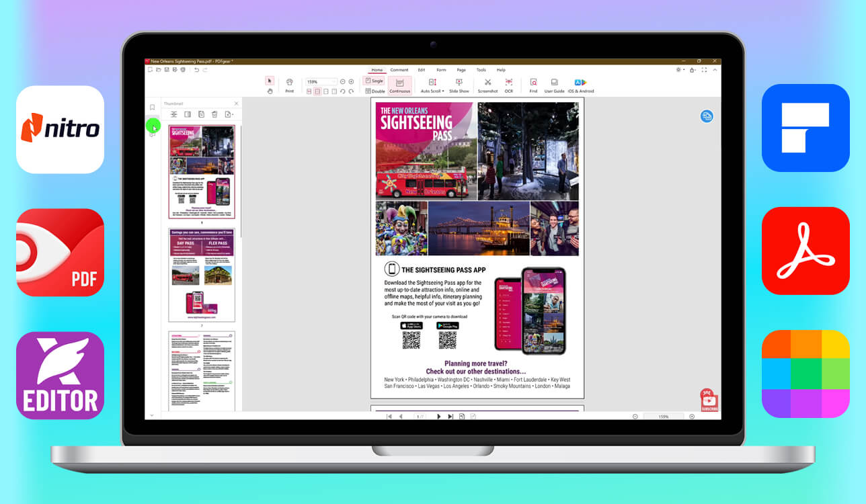
Task: Open the Screenshot tool
Action: [487, 85]
